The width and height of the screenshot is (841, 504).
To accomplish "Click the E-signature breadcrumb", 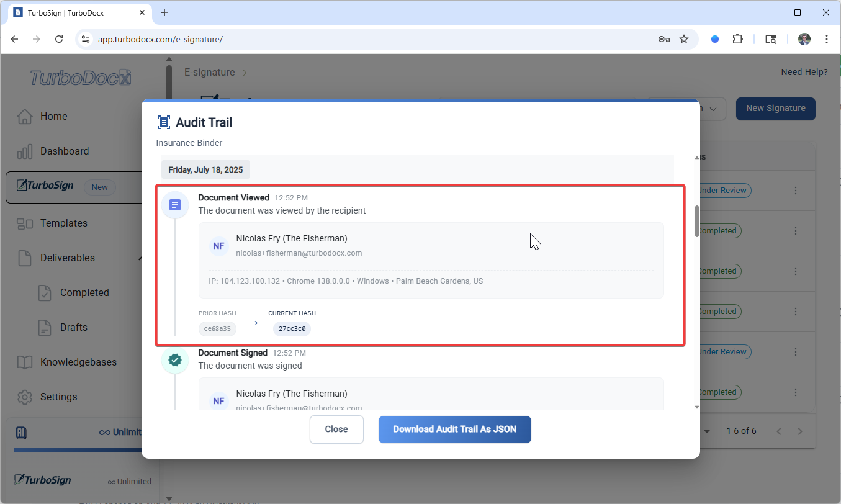I will point(210,73).
